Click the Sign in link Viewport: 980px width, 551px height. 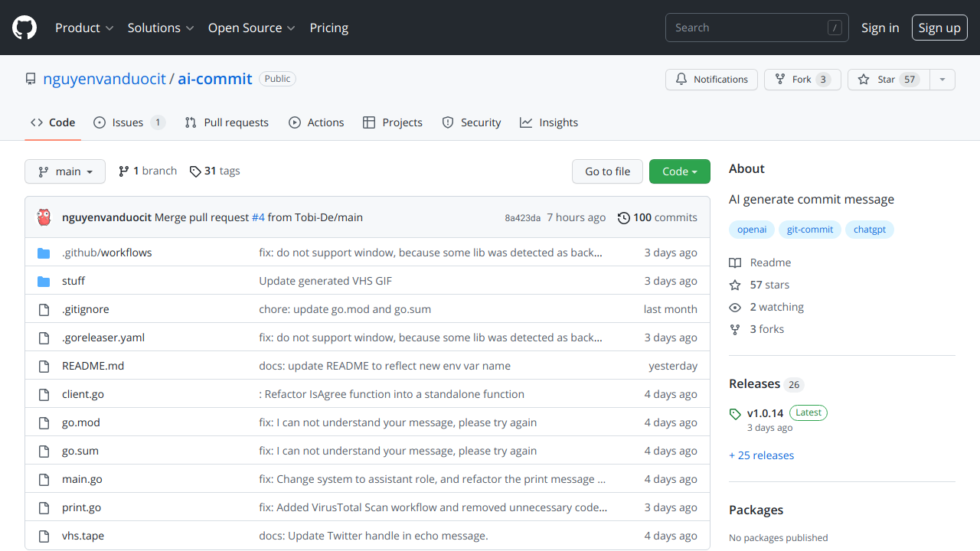[880, 28]
